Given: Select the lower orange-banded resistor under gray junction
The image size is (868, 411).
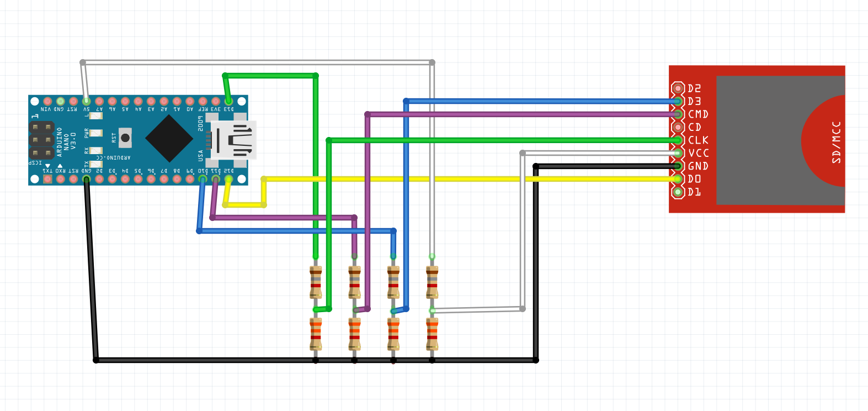Looking at the screenshot, I should [x=432, y=334].
